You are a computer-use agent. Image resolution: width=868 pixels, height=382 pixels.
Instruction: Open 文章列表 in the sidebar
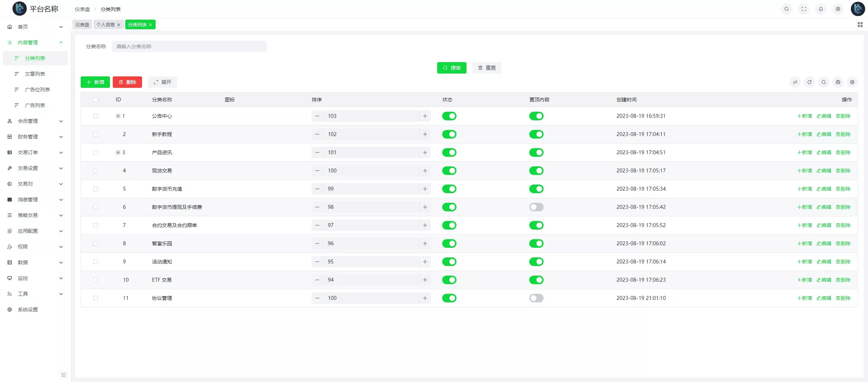click(x=35, y=74)
